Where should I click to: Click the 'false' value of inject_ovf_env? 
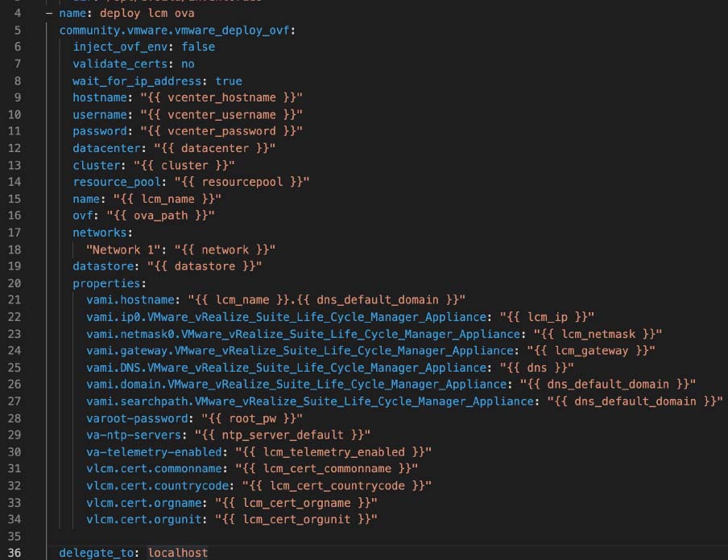pos(198,47)
